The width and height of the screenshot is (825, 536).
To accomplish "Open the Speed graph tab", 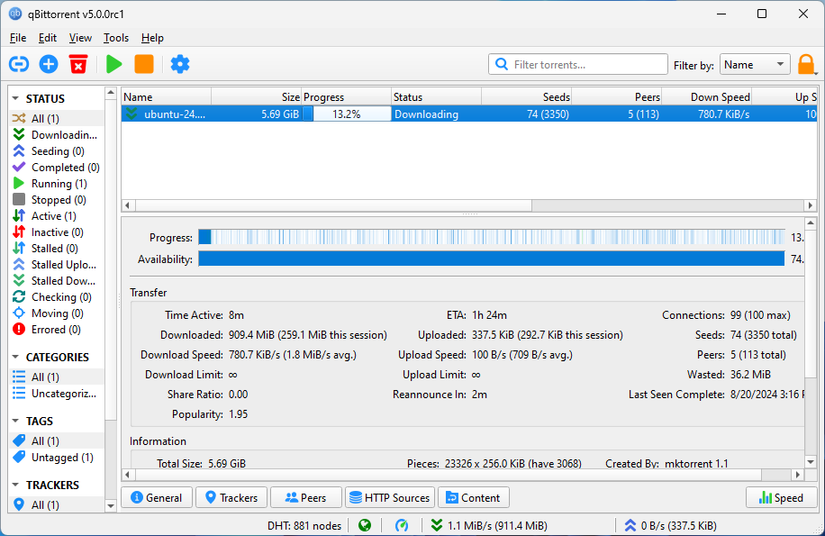I will coord(781,498).
